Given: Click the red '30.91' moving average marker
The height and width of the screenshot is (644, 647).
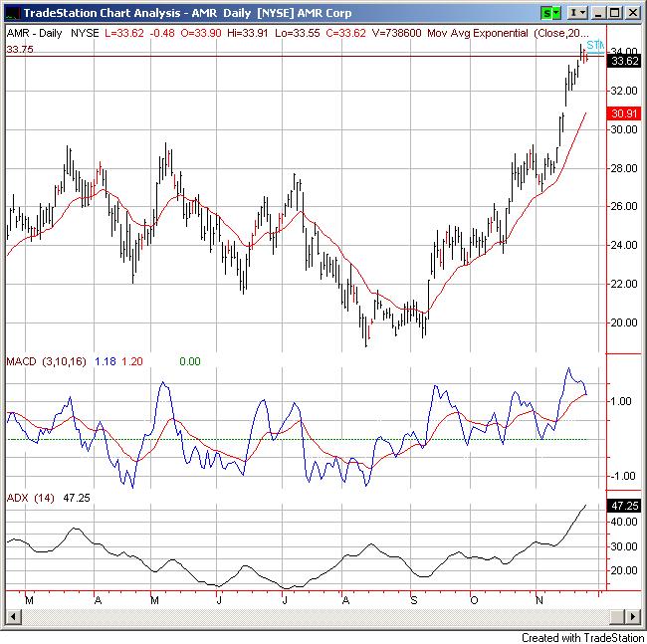Looking at the screenshot, I should pos(625,113).
